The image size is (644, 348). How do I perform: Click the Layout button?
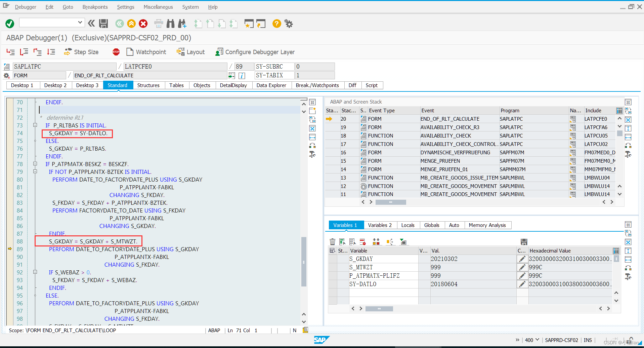tap(191, 52)
